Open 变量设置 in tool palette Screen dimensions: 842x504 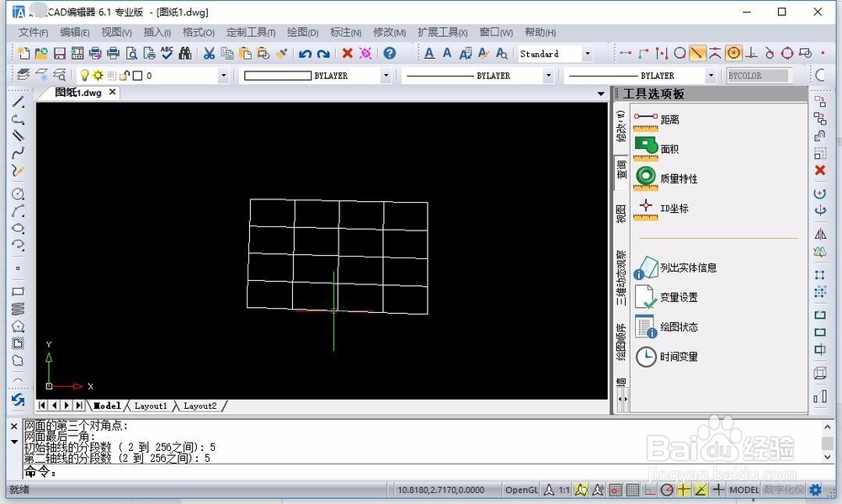665,297
